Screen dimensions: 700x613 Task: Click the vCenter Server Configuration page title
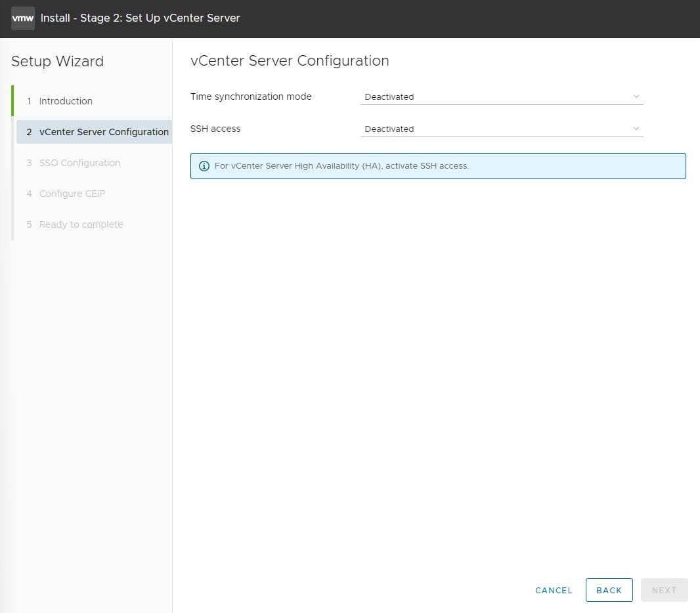pyautogui.click(x=290, y=60)
